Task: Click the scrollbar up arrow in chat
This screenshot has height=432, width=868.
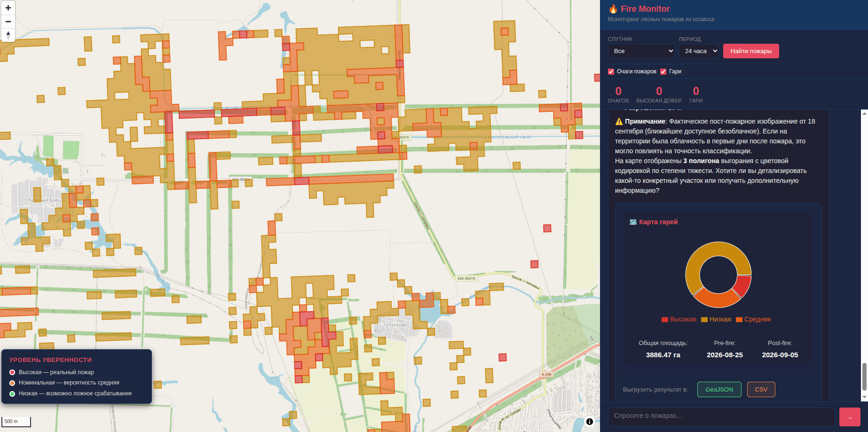Action: coord(864,113)
